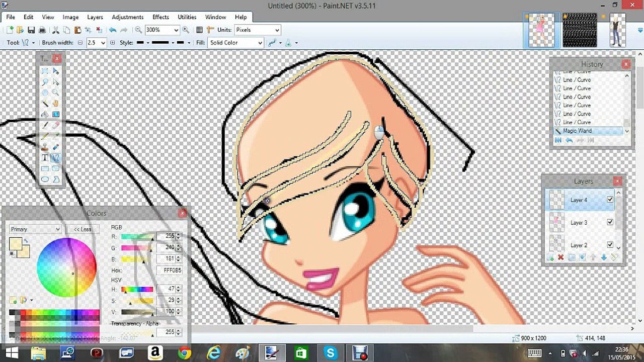Click the Zoom Out magnifier icon
Image resolution: width=644 pixels, height=362 pixels.
click(x=138, y=30)
